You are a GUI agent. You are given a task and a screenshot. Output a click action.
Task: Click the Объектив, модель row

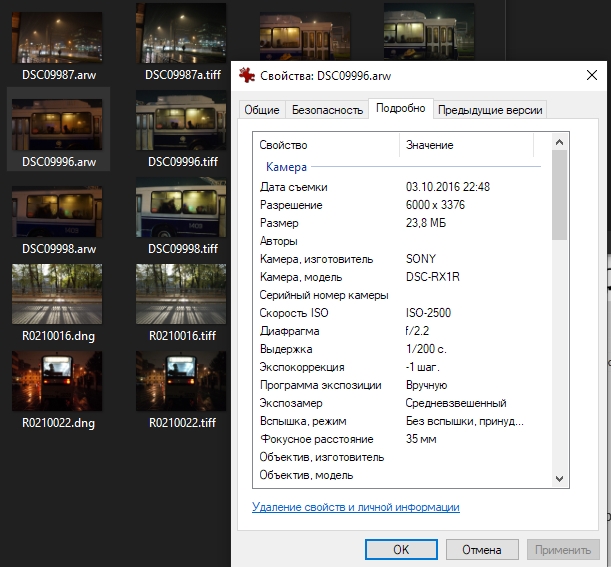tap(400, 475)
